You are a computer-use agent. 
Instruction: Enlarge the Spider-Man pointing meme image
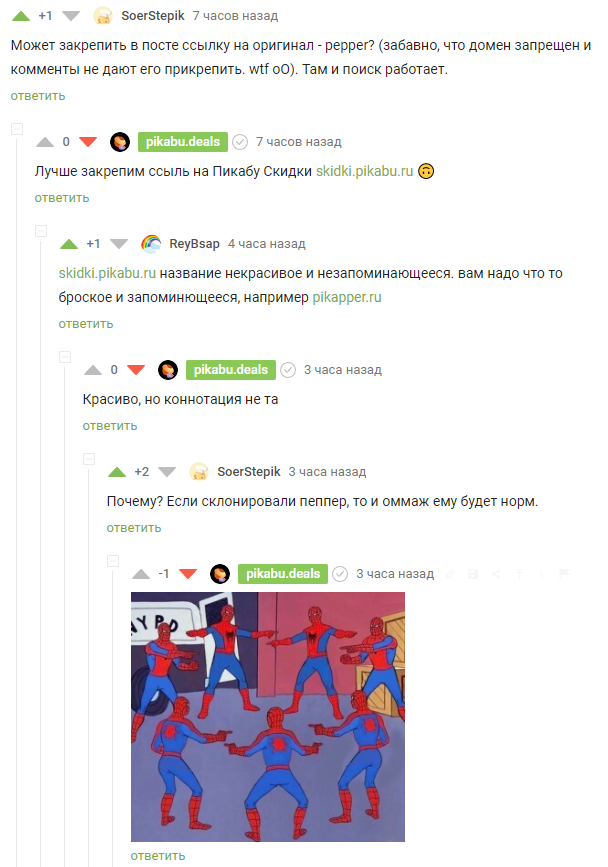pyautogui.click(x=268, y=717)
